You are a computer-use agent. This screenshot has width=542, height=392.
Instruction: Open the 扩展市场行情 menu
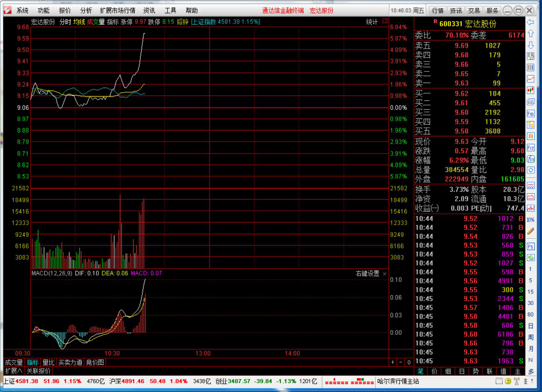[118, 11]
